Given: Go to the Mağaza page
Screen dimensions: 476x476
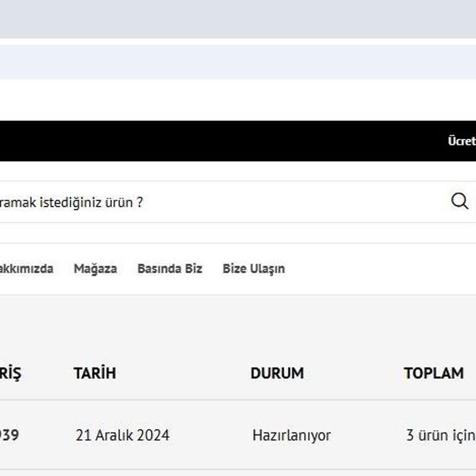Looking at the screenshot, I should coord(95,269).
